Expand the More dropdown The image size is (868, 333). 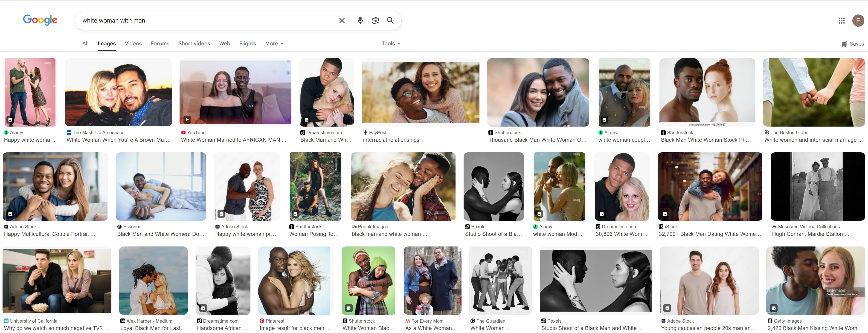274,43
